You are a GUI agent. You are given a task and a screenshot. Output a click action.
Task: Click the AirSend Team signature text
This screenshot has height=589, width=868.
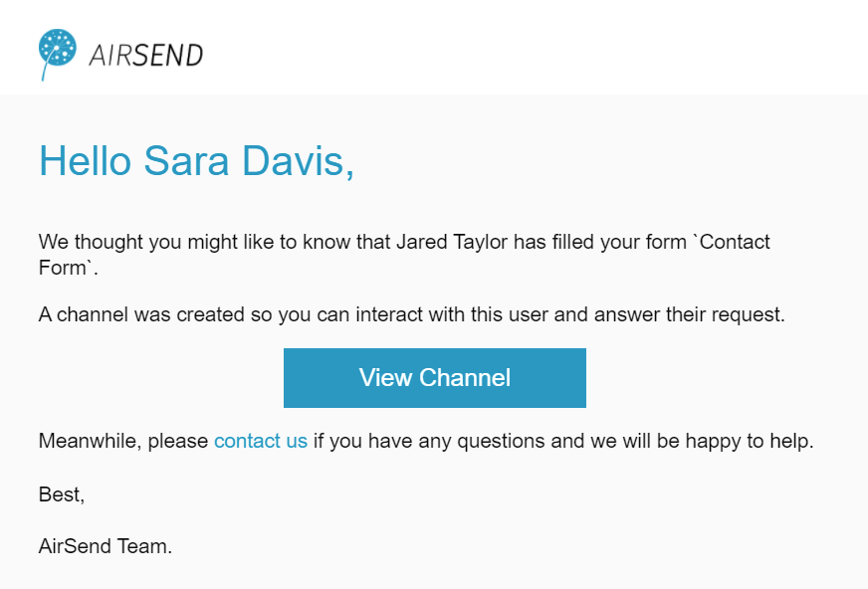point(106,546)
